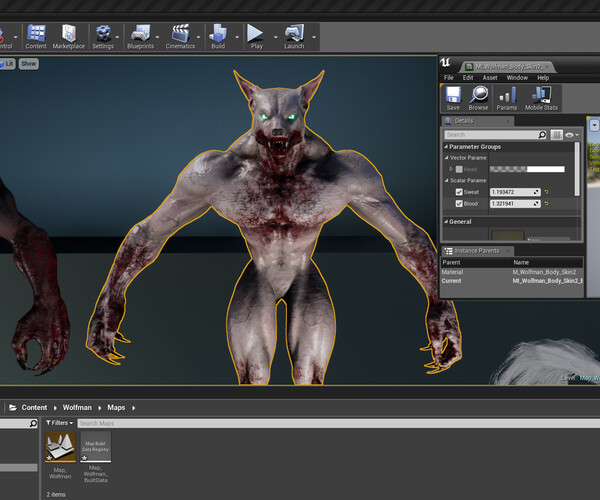Viewport: 600px width, 500px height.
Task: Click the Maps breadcrumb
Action: click(116, 407)
